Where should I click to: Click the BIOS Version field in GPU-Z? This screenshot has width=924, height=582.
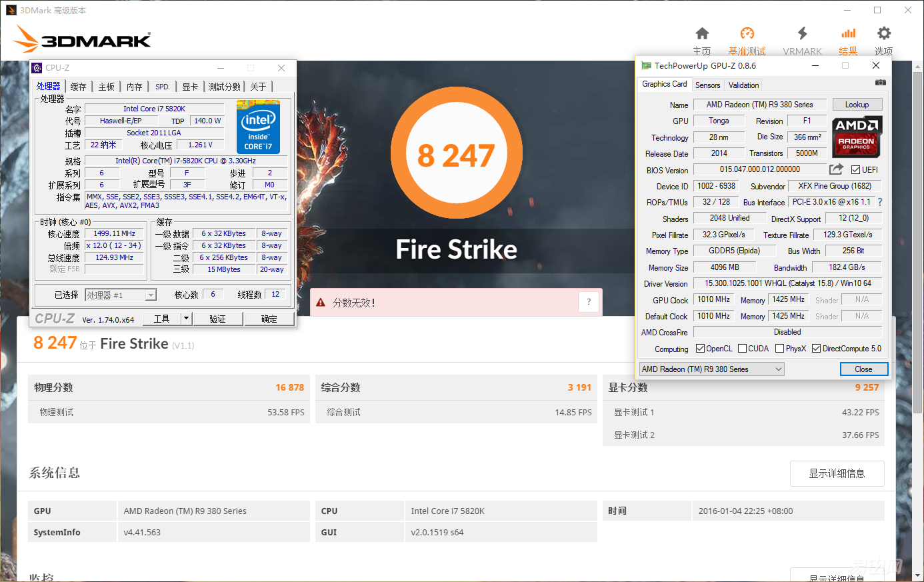(760, 169)
